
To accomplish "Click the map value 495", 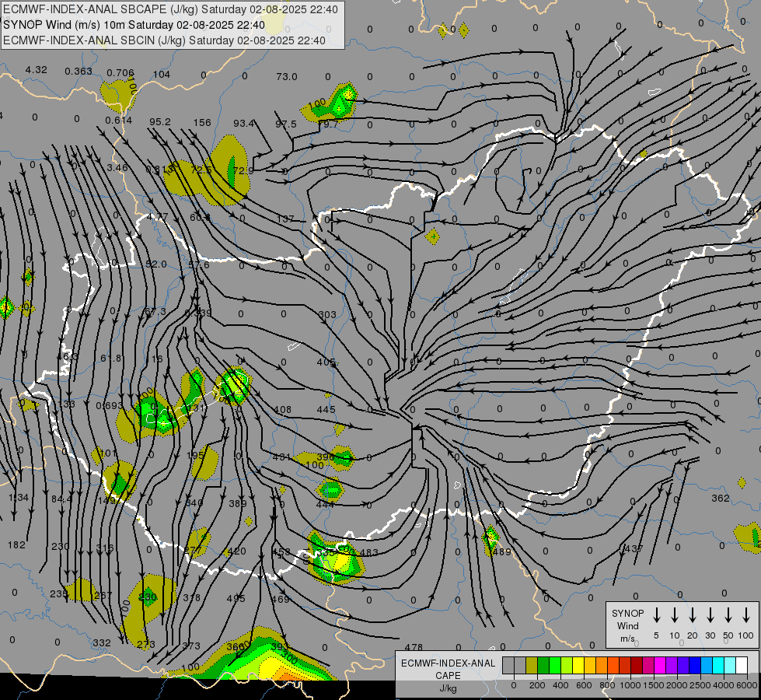I will pos(236,599).
